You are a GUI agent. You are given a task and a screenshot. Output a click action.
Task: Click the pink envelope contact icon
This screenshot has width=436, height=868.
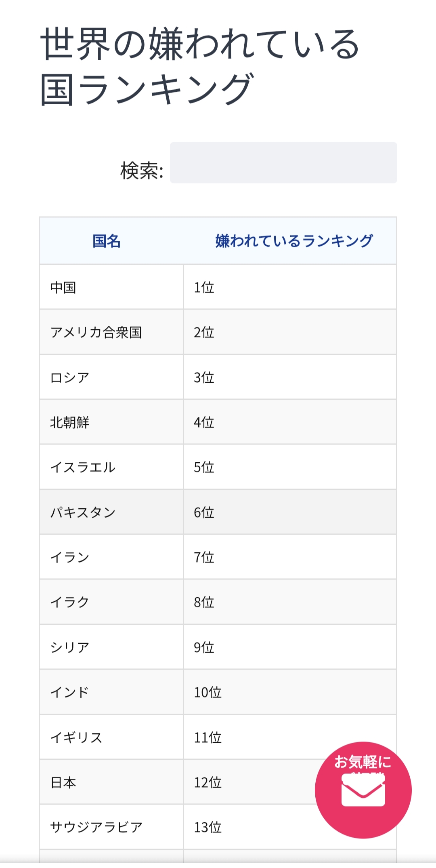(x=363, y=790)
